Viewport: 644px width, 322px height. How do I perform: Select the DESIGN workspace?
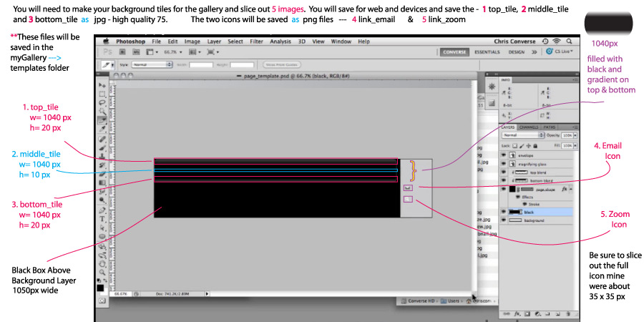click(516, 52)
